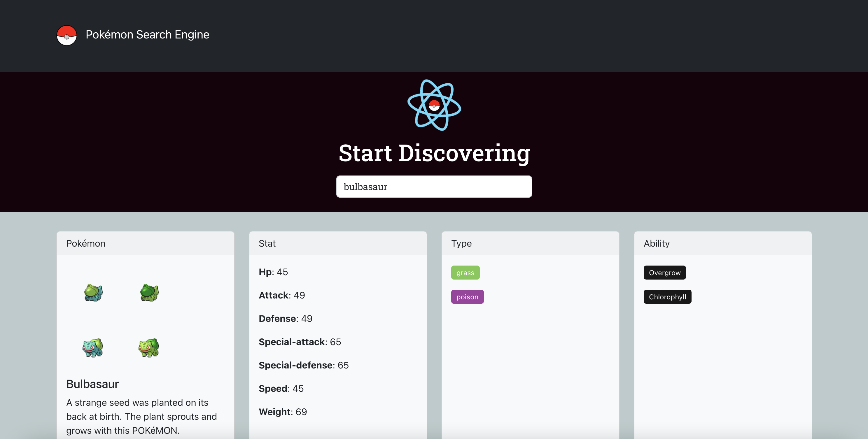Click the purple poison type badge
This screenshot has height=439, width=868.
(467, 297)
